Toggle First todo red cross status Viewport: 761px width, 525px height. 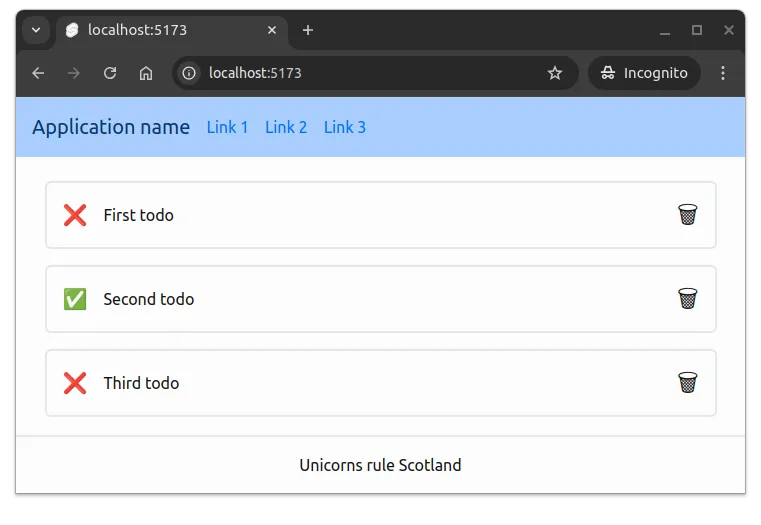click(x=75, y=215)
